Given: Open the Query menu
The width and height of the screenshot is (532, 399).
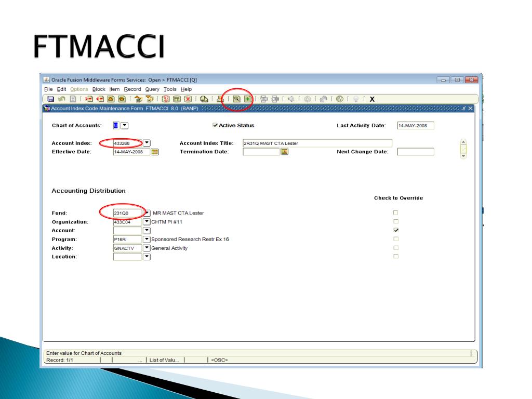Looking at the screenshot, I should coord(152,89).
